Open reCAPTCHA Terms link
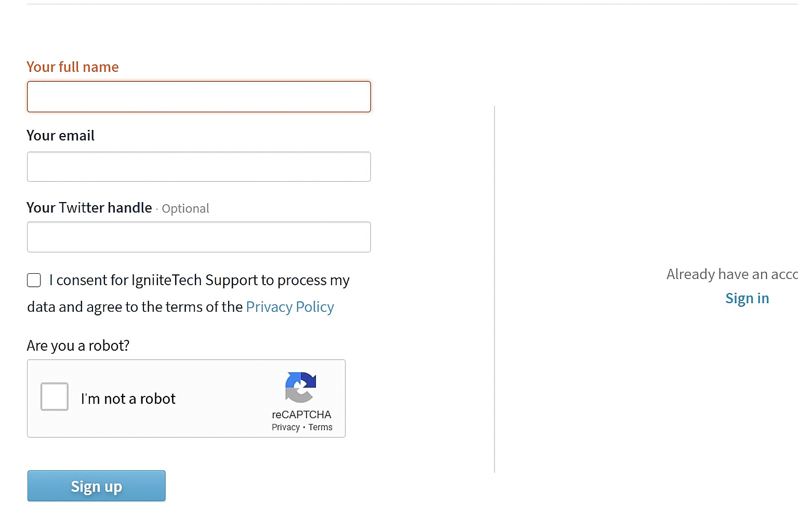This screenshot has width=798, height=532. tap(320, 427)
